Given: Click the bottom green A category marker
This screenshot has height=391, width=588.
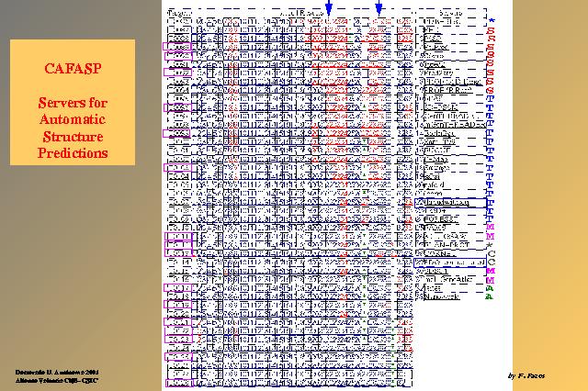Looking at the screenshot, I should pyautogui.click(x=491, y=296).
